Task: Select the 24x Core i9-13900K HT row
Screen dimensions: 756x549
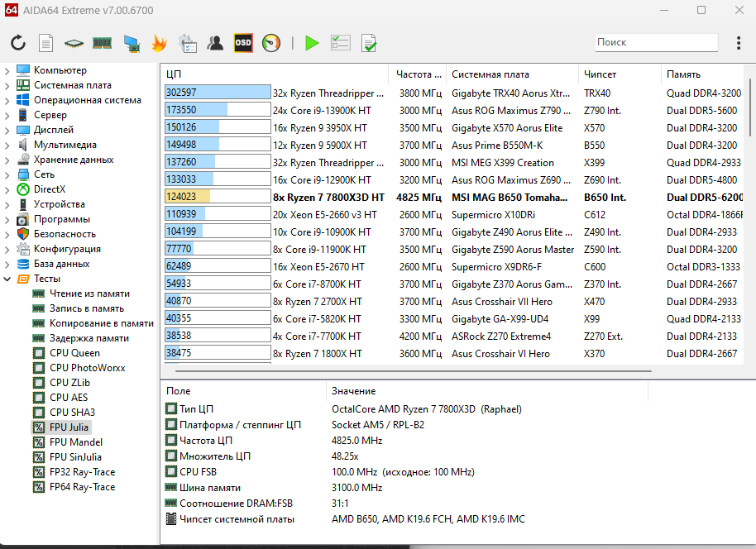Action: coord(322,110)
